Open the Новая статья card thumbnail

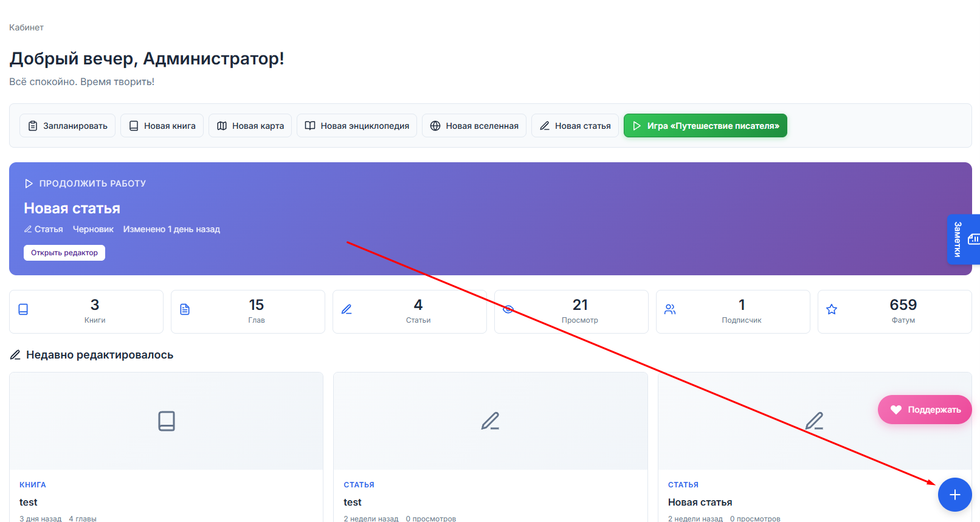point(815,421)
